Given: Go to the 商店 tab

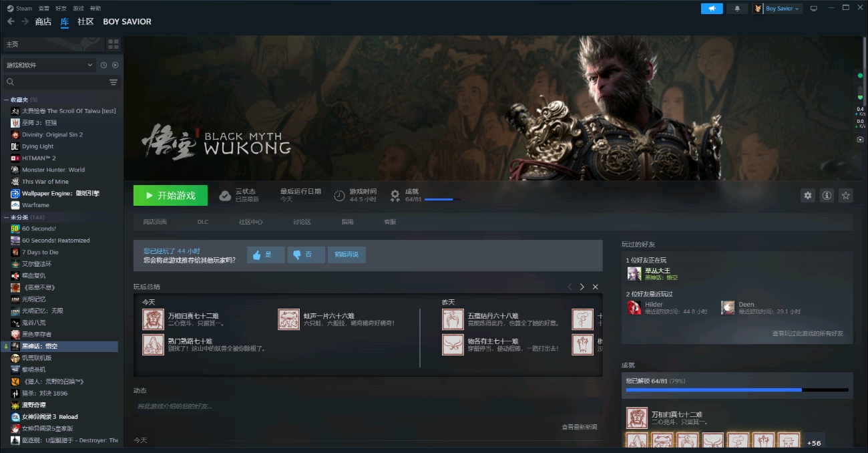Looking at the screenshot, I should tap(43, 21).
